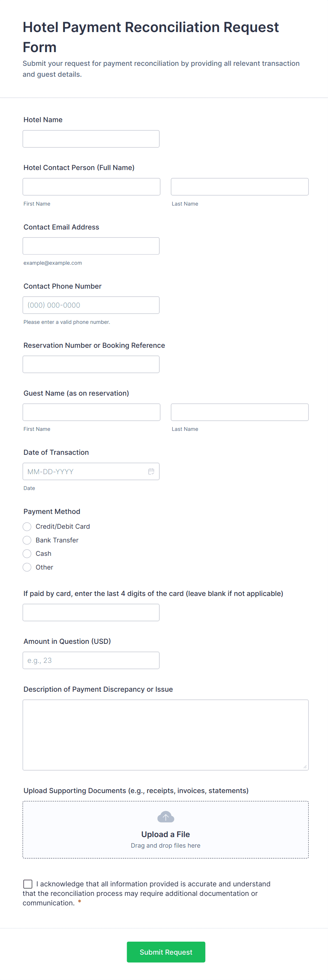
Task: Click the contact person Last Name field
Action: point(239,187)
